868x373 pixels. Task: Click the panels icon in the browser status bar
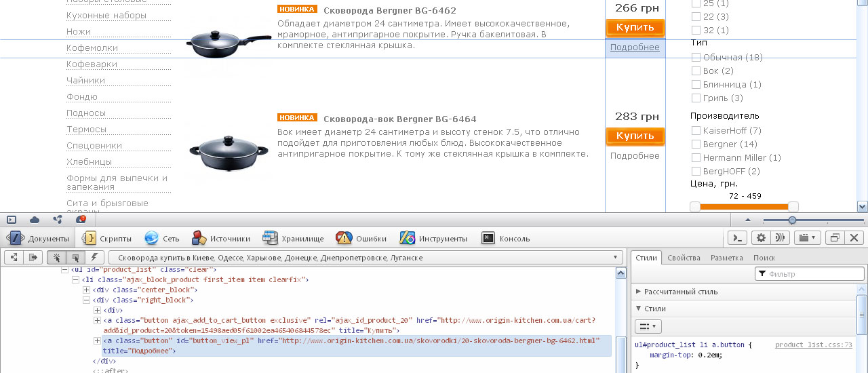pyautogui.click(x=11, y=220)
